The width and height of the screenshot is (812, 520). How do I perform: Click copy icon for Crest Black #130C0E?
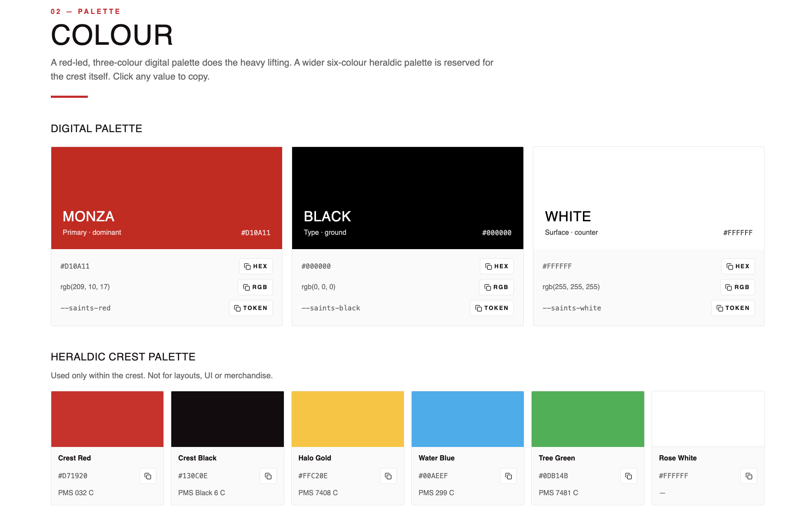(268, 476)
